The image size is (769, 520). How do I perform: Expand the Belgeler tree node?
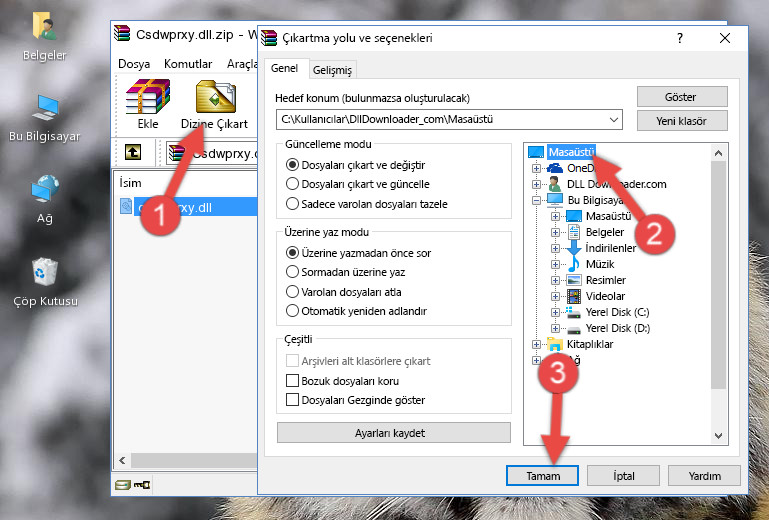point(555,232)
